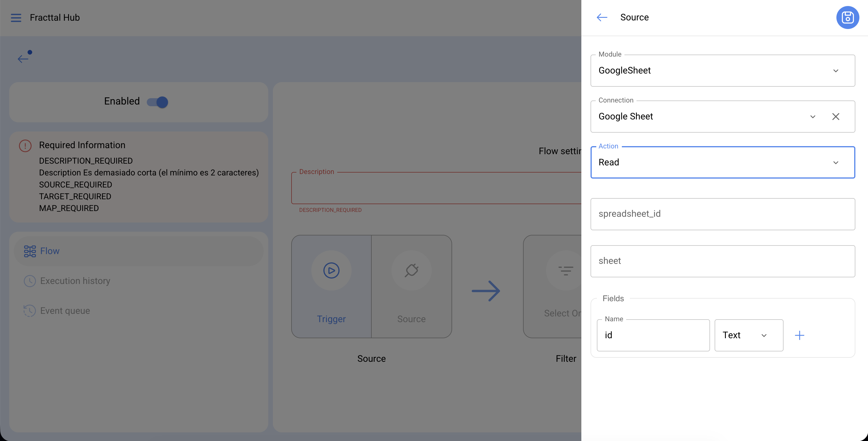Click the back arrow beside Source title
This screenshot has height=441, width=868.
click(x=602, y=18)
